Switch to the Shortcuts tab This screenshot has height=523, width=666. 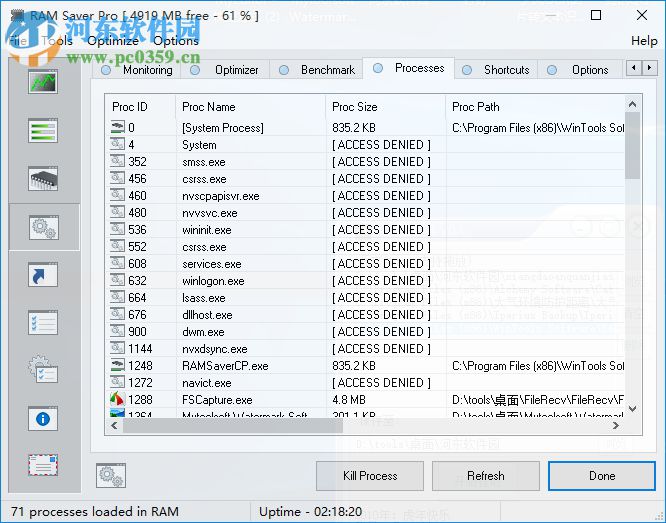click(496, 70)
